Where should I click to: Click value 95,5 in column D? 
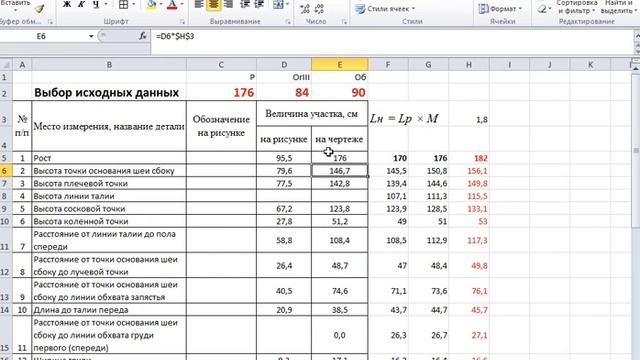[284, 158]
